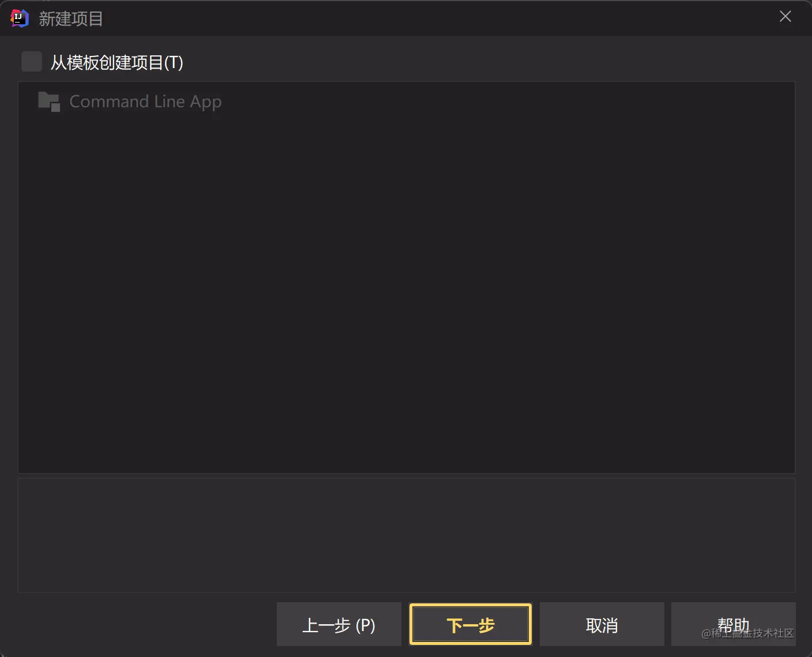Cancel new project creation
This screenshot has width=812, height=657.
pyautogui.click(x=602, y=624)
